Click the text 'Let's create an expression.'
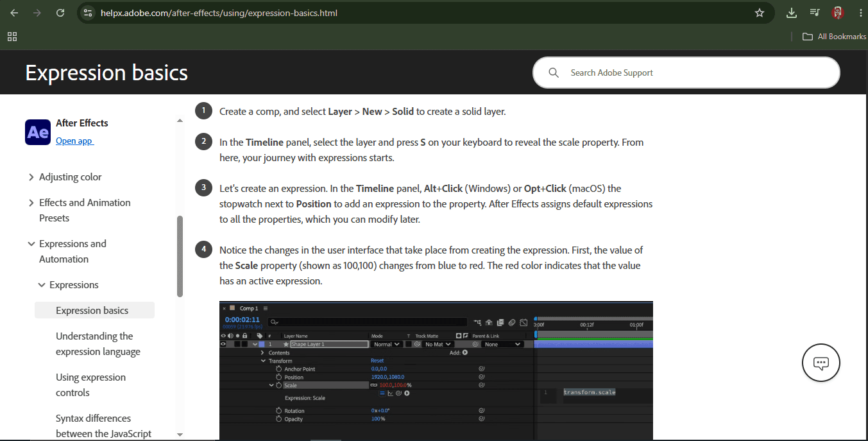The width and height of the screenshot is (868, 441). 273,189
